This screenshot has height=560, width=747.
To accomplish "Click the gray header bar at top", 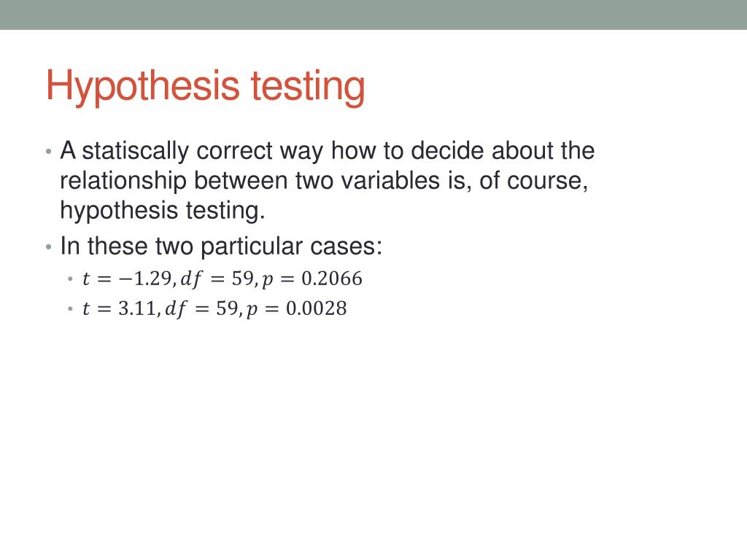I will [x=373, y=15].
